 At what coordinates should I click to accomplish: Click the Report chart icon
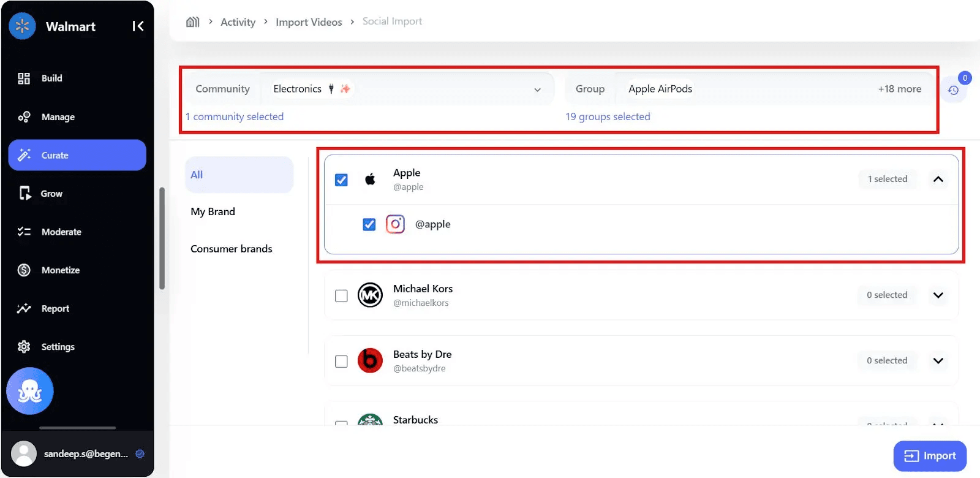(24, 308)
